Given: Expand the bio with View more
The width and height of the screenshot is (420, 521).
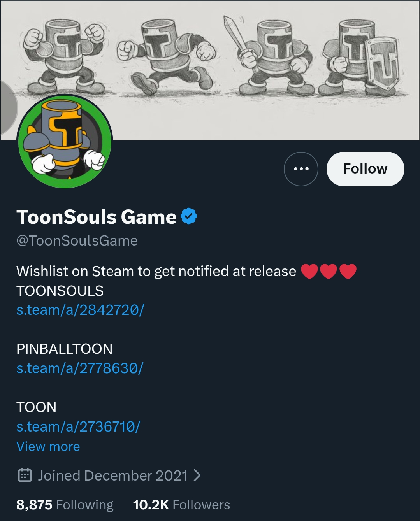Looking at the screenshot, I should click(48, 446).
